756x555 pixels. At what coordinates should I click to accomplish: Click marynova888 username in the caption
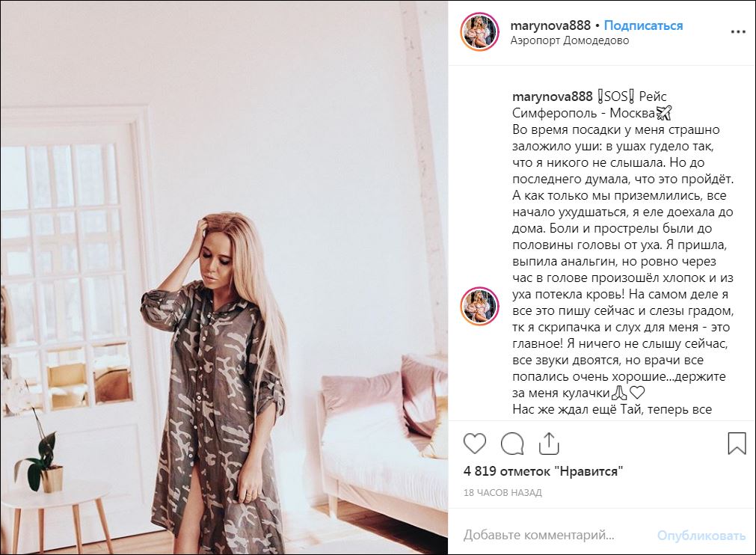pyautogui.click(x=552, y=96)
